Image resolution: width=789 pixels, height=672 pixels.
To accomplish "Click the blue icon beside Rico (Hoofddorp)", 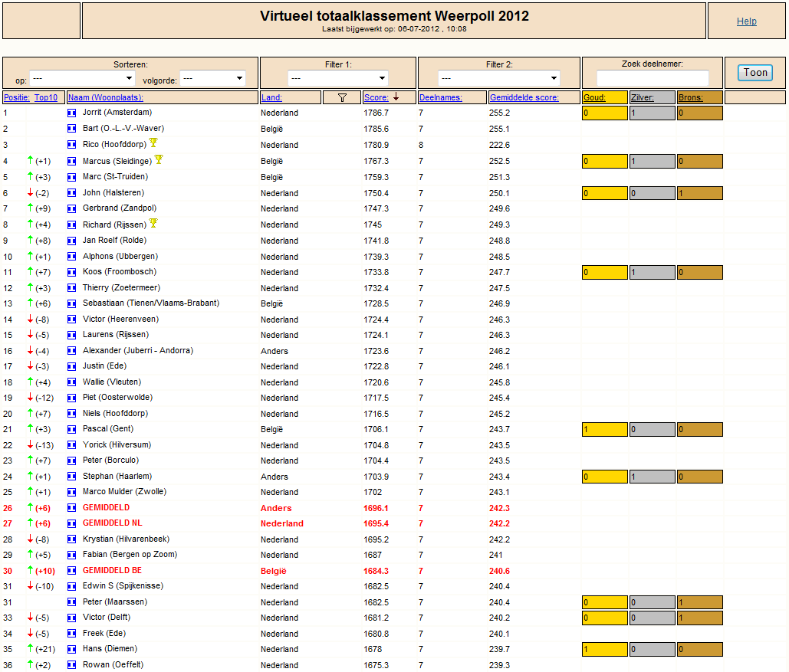I will click(x=72, y=145).
